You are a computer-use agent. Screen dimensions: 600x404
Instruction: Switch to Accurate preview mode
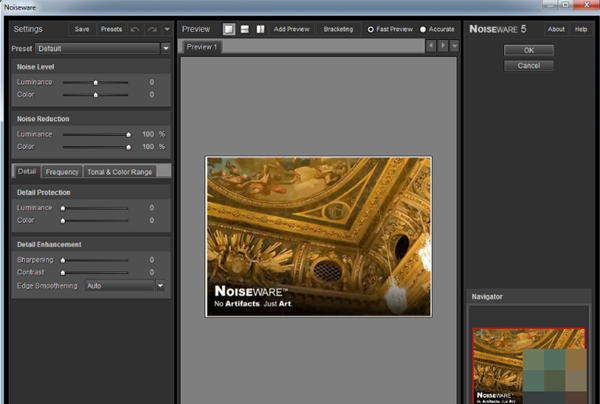(x=422, y=29)
